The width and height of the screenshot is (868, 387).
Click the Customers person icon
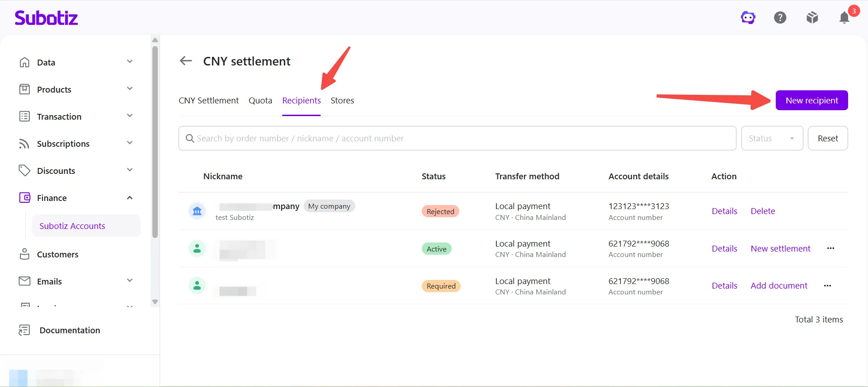[x=24, y=254]
